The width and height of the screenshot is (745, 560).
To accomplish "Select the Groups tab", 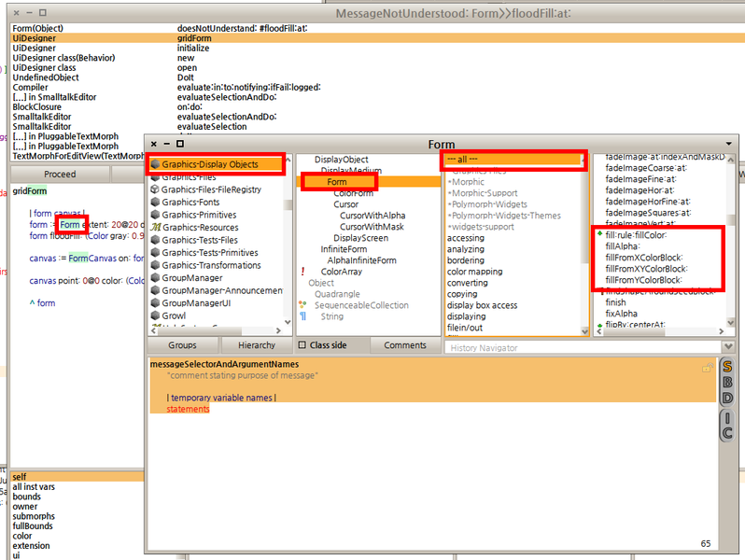I will (x=183, y=345).
